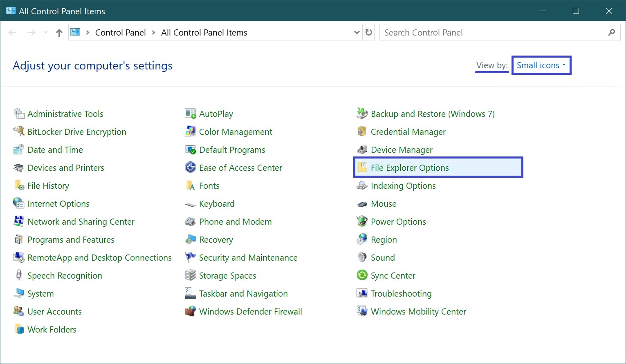Click the Back navigation arrow
This screenshot has height=364, width=626.
pos(13,33)
